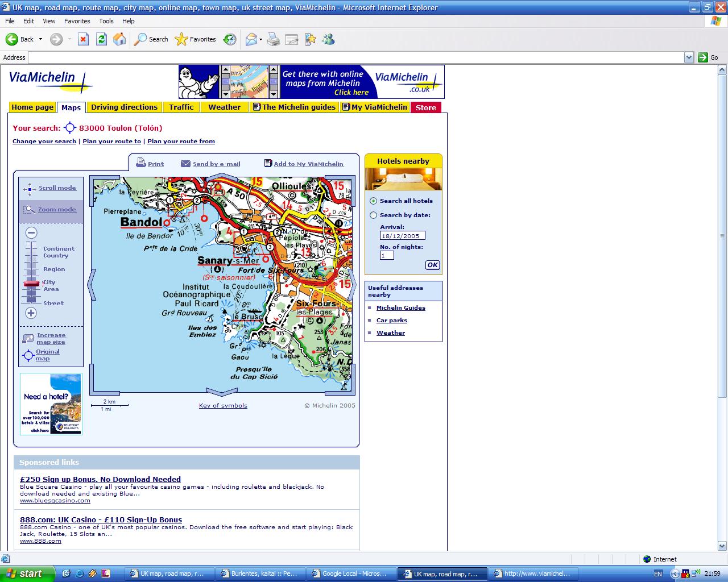Open the Back button history dropdown arrow

(40, 39)
